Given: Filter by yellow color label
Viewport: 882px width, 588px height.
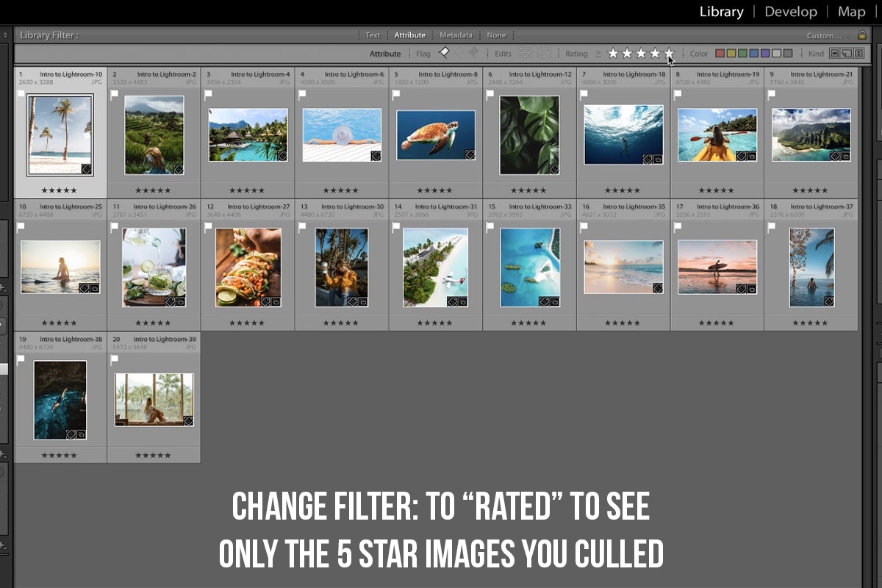Looking at the screenshot, I should click(731, 54).
